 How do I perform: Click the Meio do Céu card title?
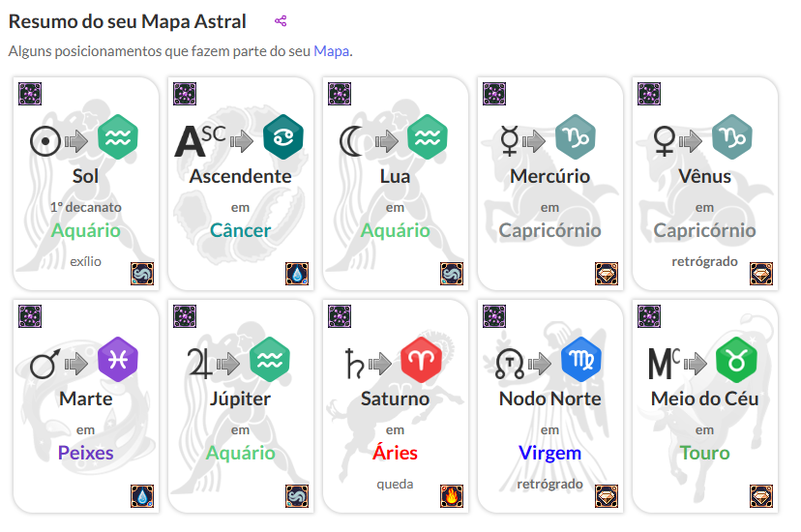(704, 399)
